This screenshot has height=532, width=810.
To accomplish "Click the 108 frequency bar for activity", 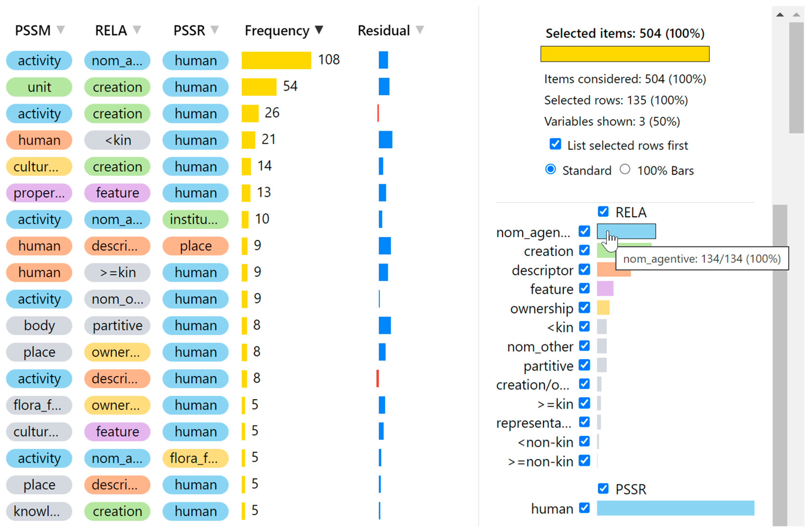I will tap(276, 60).
